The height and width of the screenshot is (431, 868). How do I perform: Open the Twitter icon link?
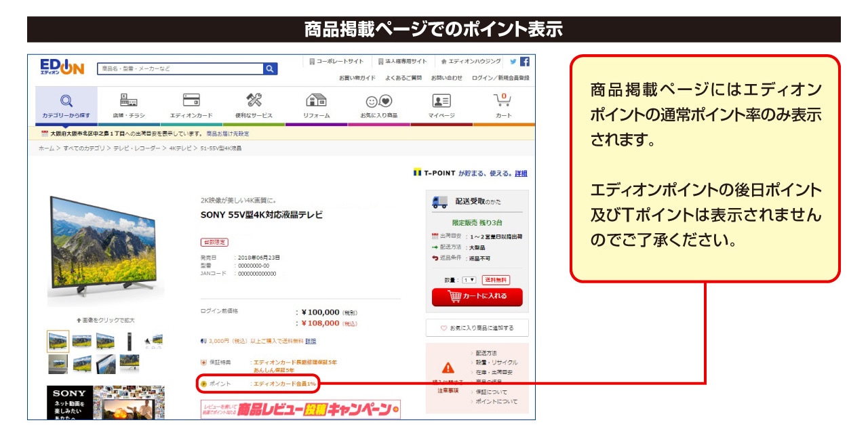coord(513,61)
